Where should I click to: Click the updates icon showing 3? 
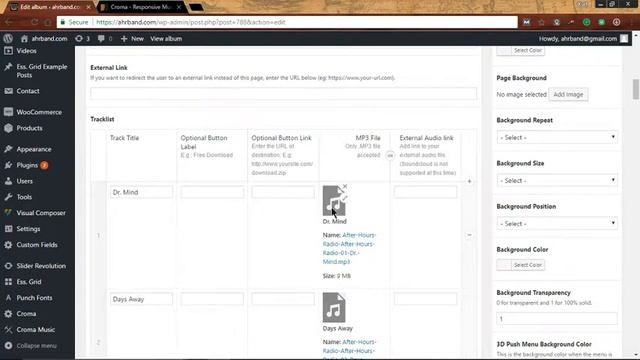coord(79,39)
